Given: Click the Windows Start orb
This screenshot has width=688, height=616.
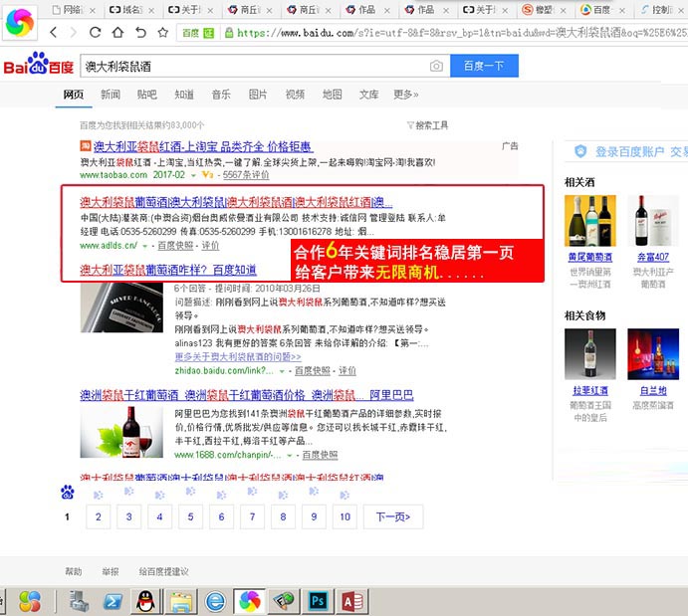Looking at the screenshot, I should (30, 601).
